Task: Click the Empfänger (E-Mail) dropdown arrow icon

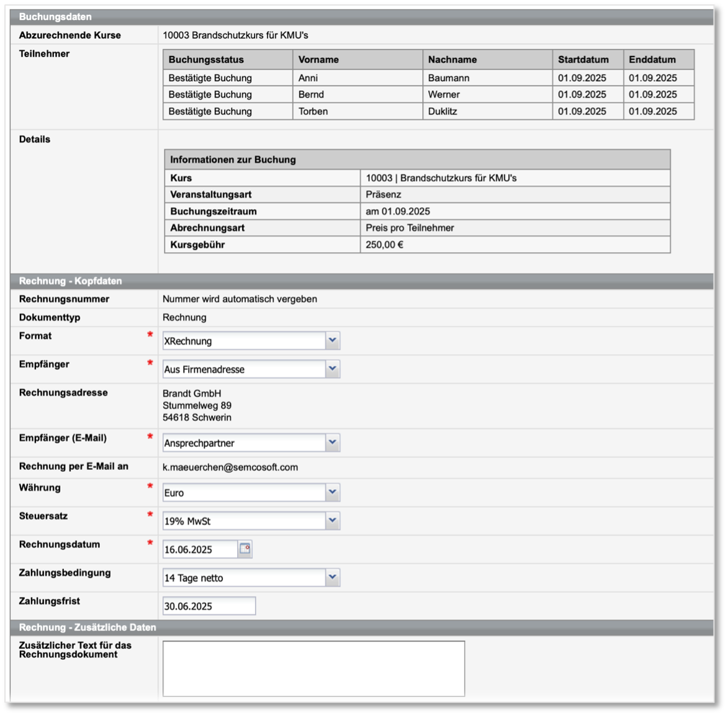Action: pyautogui.click(x=333, y=443)
